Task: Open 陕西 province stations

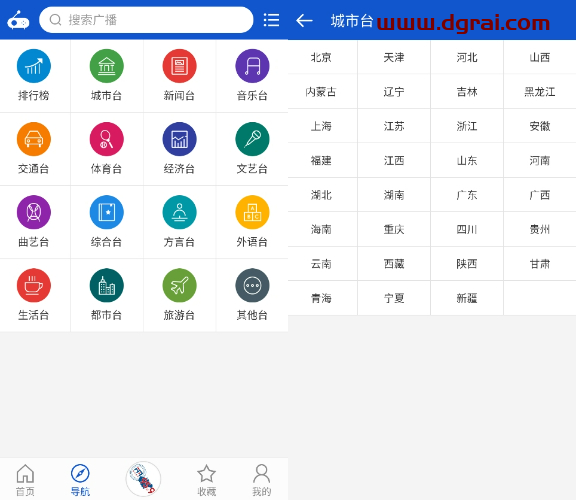Action: click(x=467, y=264)
